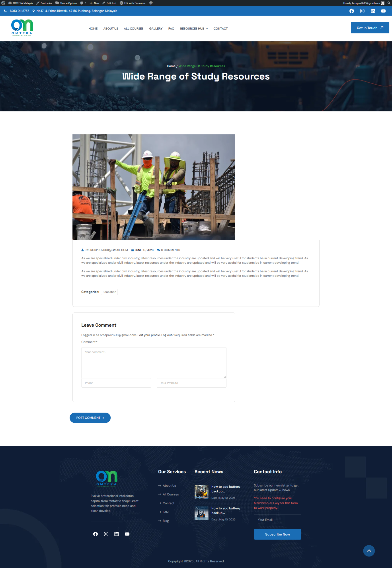Open second 'How to add battery backup...' headline
This screenshot has width=392, height=568.
(226, 511)
